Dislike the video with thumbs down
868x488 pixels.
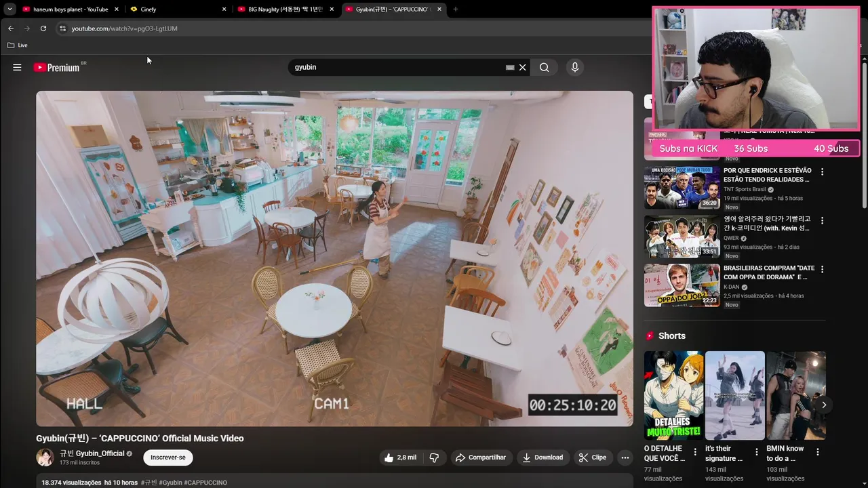(434, 457)
